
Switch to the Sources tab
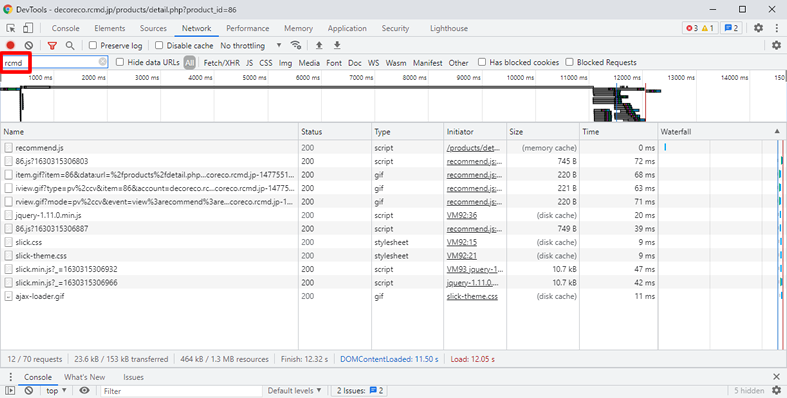click(x=153, y=28)
